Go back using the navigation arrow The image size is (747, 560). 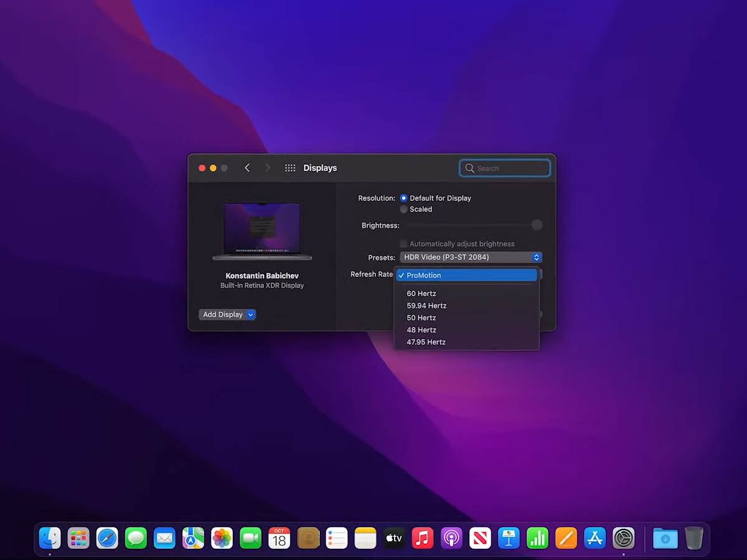[x=247, y=167]
